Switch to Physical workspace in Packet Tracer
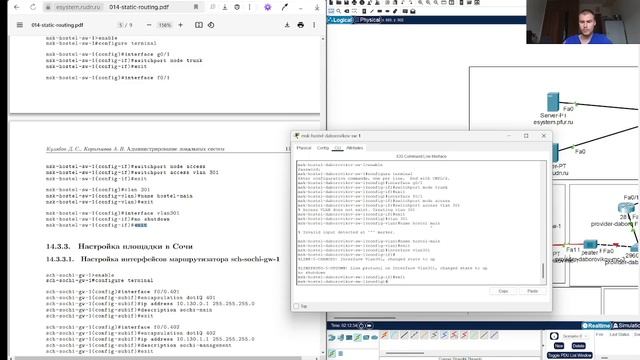The image size is (640, 360). tap(369, 20)
